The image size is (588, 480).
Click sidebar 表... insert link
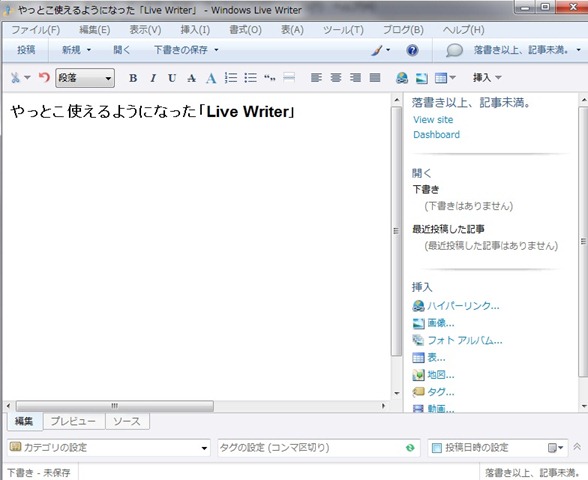click(x=436, y=357)
